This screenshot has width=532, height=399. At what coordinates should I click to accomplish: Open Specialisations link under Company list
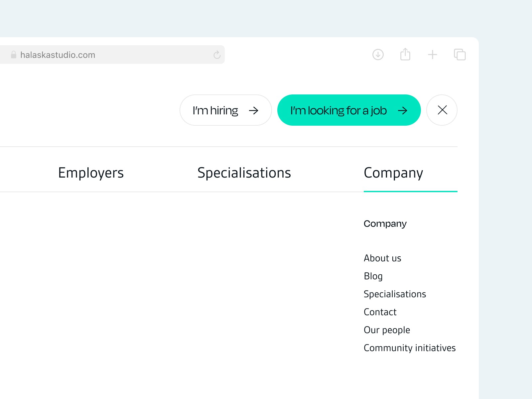(395, 294)
